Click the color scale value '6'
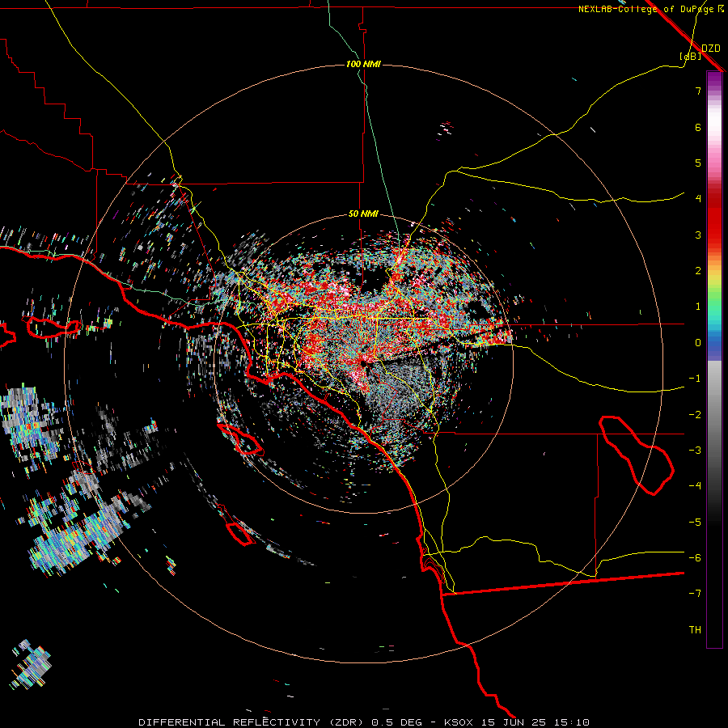The width and height of the screenshot is (728, 728). [x=698, y=127]
